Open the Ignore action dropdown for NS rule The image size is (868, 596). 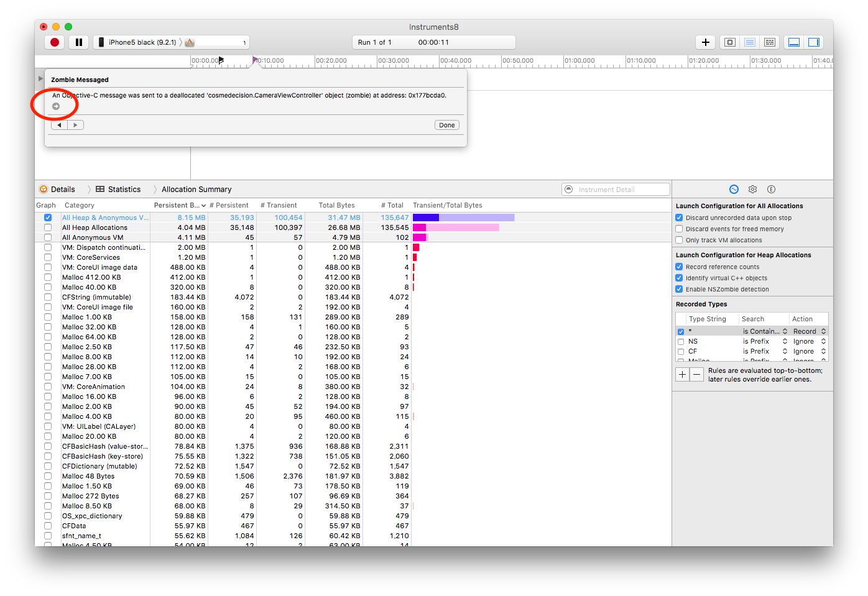[810, 341]
